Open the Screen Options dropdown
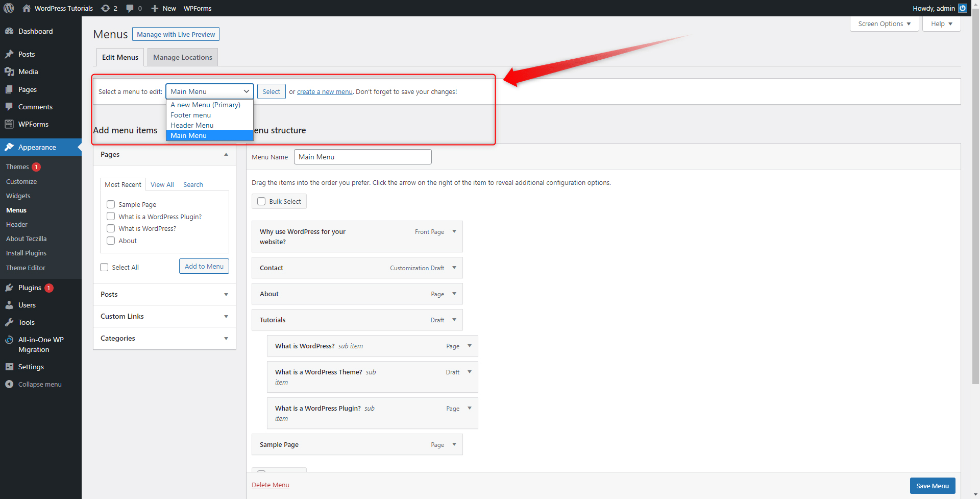This screenshot has width=980, height=499. pyautogui.click(x=884, y=24)
